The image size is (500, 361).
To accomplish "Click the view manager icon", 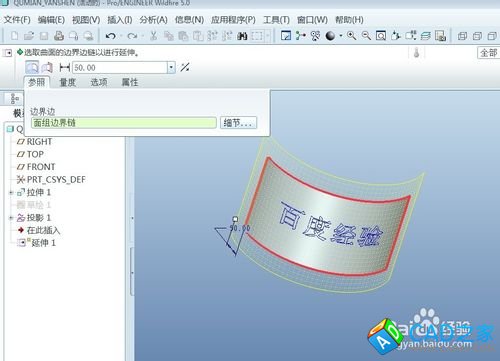I will [440, 35].
